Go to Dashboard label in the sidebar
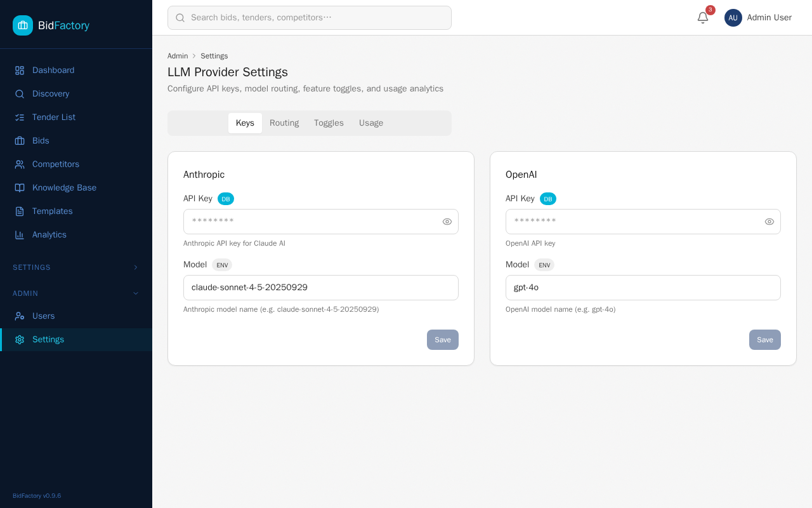Screen dimensions: 812x508 coord(53,70)
